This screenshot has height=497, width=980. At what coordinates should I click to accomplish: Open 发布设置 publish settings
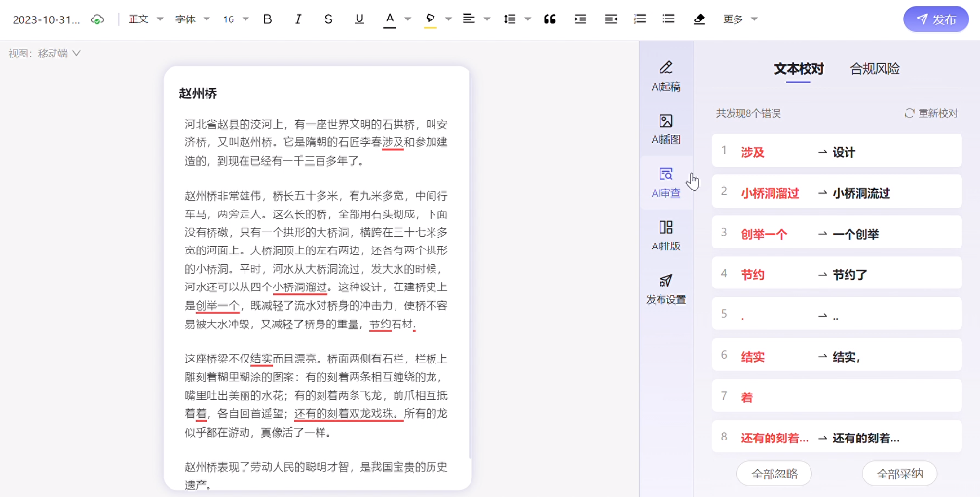pos(665,288)
